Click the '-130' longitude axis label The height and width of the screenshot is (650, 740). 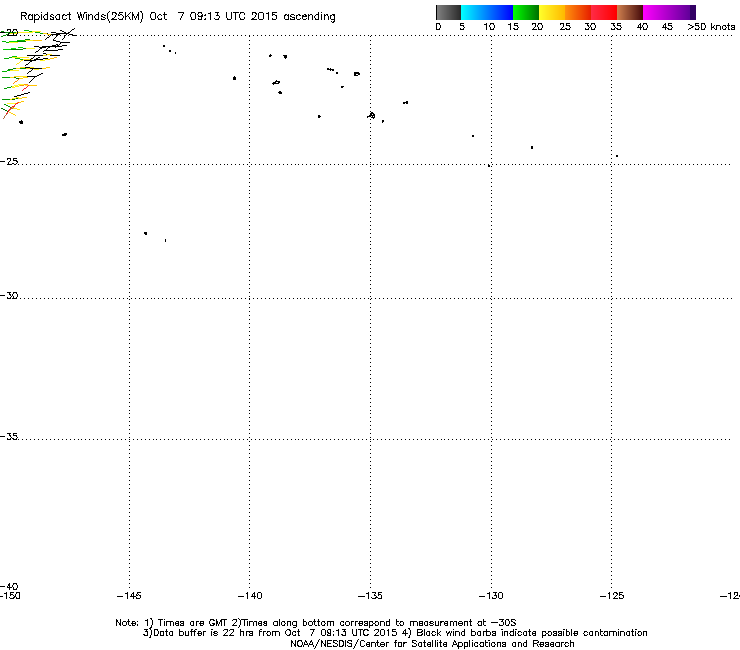[491, 596]
